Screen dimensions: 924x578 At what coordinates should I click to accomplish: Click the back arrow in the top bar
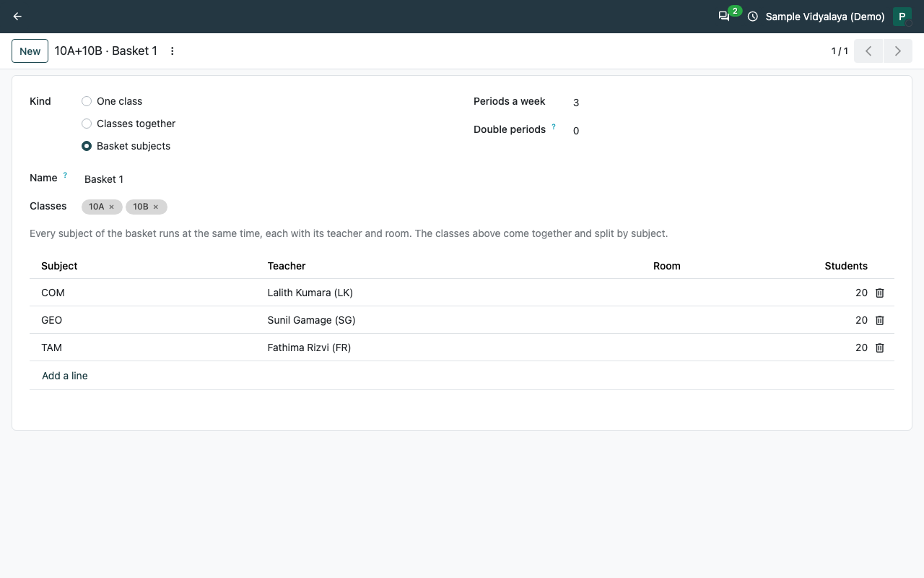[x=17, y=17]
